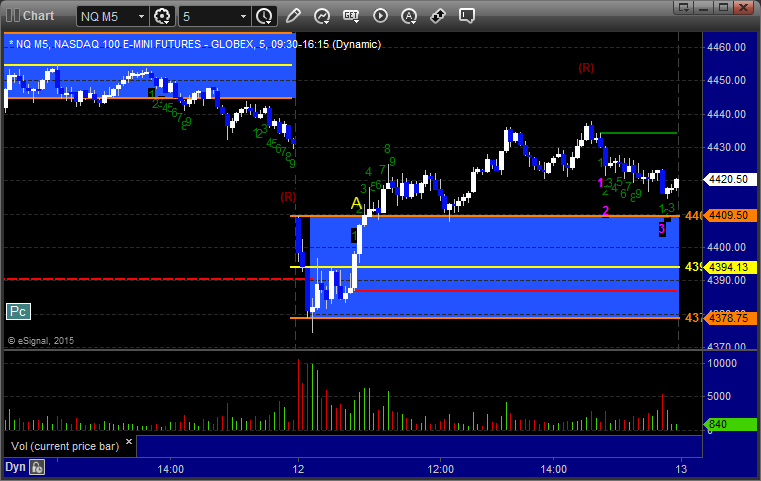The height and width of the screenshot is (481, 761).
Task: Maximize the Chart window
Action: (x=723, y=7)
